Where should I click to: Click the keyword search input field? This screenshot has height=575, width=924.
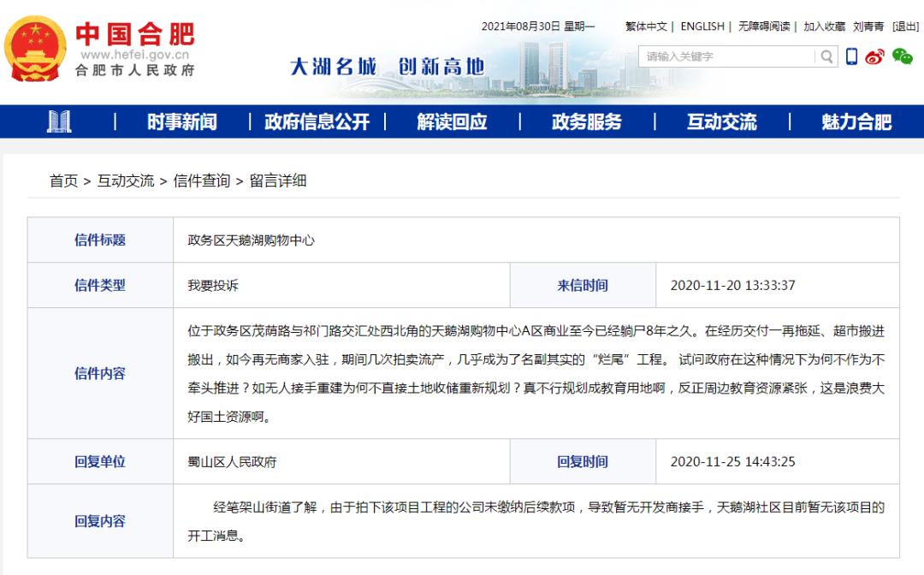pyautogui.click(x=723, y=56)
